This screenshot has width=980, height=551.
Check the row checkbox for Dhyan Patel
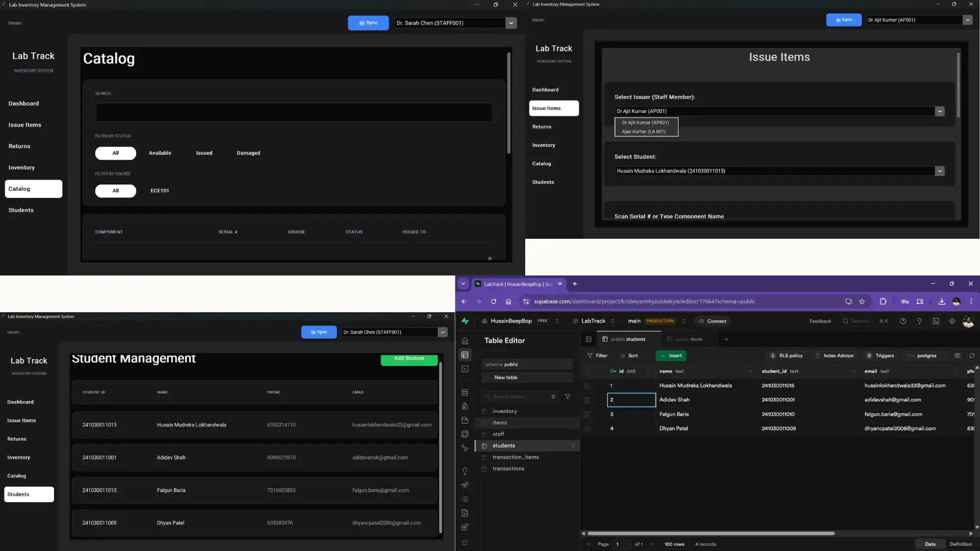click(587, 429)
